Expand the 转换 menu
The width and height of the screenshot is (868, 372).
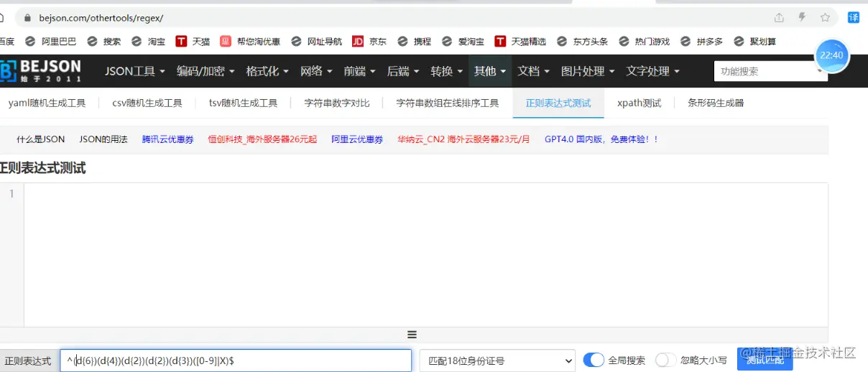tap(446, 71)
